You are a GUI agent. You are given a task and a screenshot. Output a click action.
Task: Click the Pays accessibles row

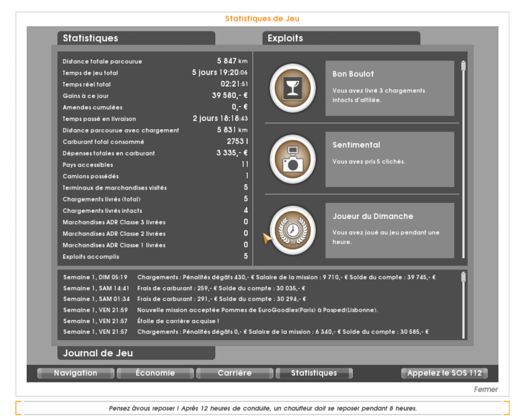155,165
